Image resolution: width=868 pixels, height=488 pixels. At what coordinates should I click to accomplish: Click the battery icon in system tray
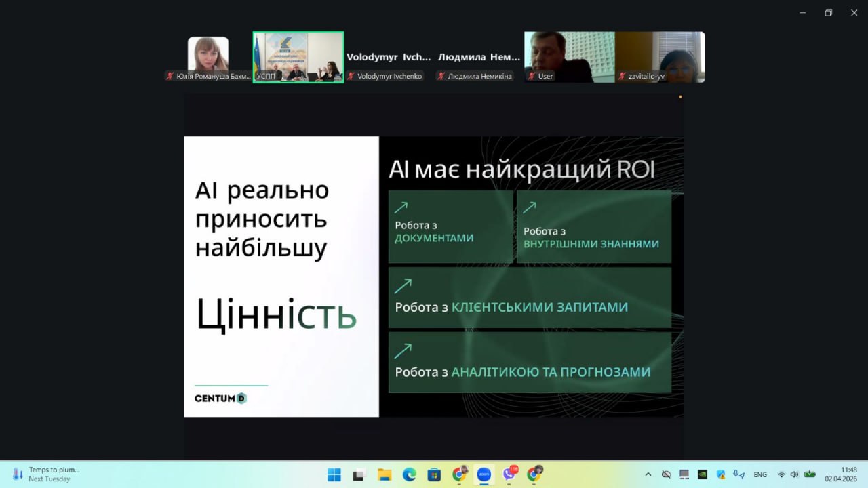[809, 474]
